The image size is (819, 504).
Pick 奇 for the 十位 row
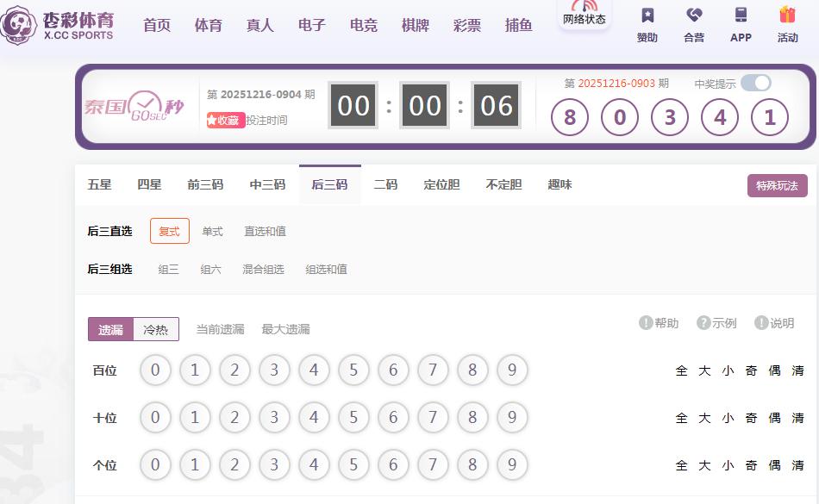(x=751, y=418)
